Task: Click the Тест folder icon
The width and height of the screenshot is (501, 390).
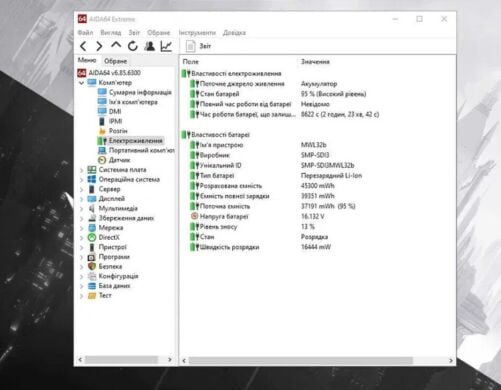Action: coord(92,295)
